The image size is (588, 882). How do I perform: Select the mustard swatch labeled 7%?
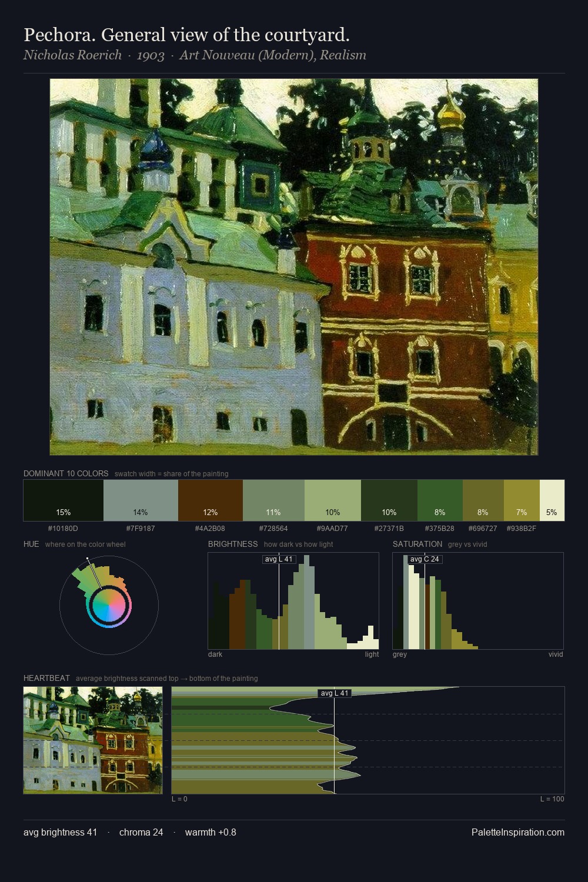(x=522, y=500)
